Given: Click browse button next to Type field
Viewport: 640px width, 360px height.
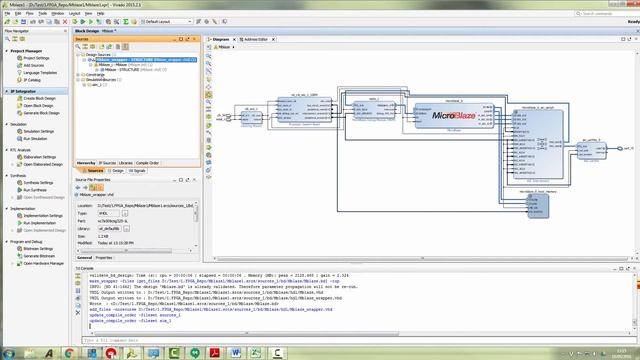Looking at the screenshot, I should [x=125, y=213].
